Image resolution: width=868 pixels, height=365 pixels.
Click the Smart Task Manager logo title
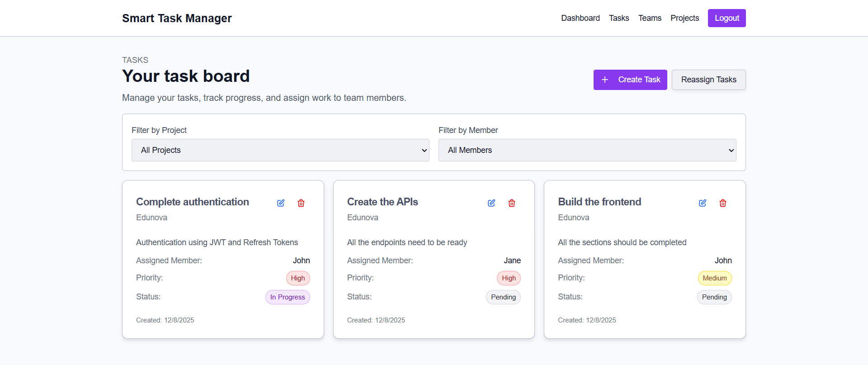click(x=177, y=18)
